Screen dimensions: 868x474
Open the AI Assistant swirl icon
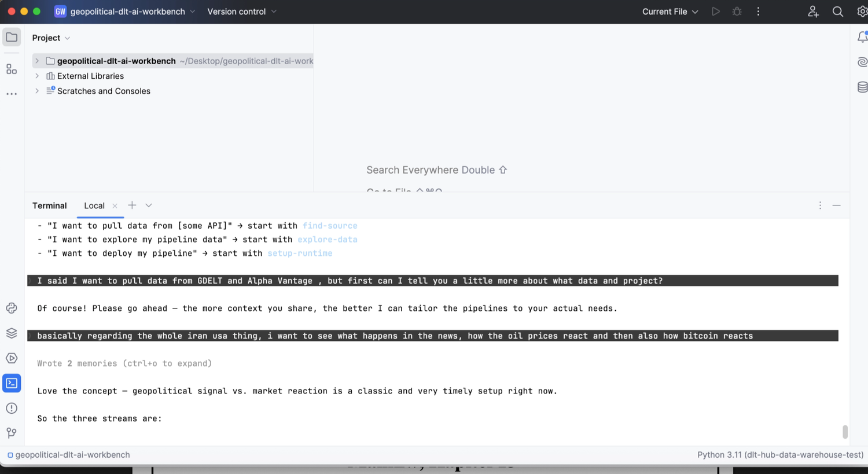click(x=862, y=62)
